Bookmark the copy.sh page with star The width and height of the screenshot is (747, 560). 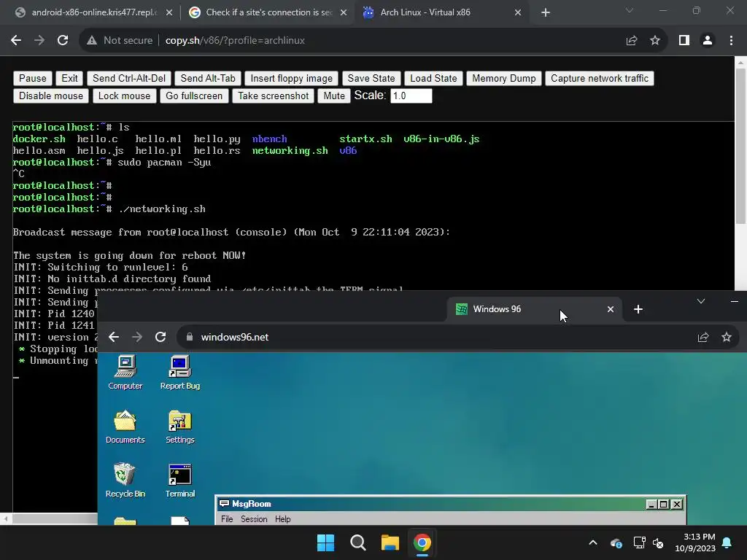[655, 41]
